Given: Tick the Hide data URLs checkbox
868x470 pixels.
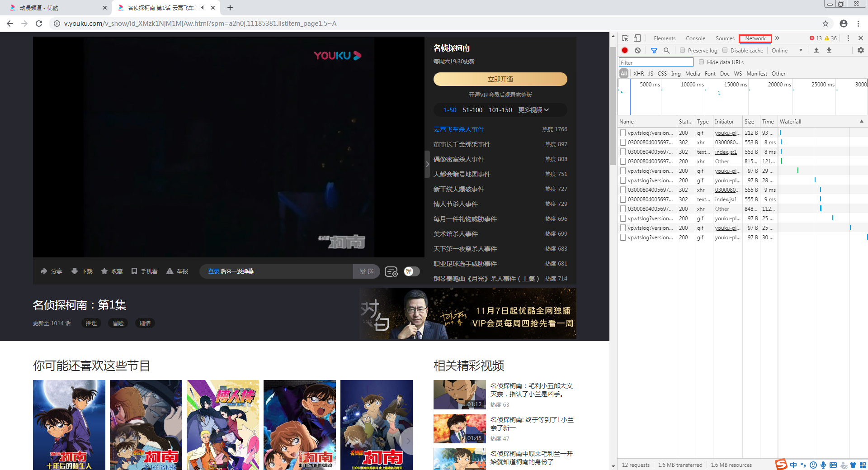Looking at the screenshot, I should [x=701, y=62].
